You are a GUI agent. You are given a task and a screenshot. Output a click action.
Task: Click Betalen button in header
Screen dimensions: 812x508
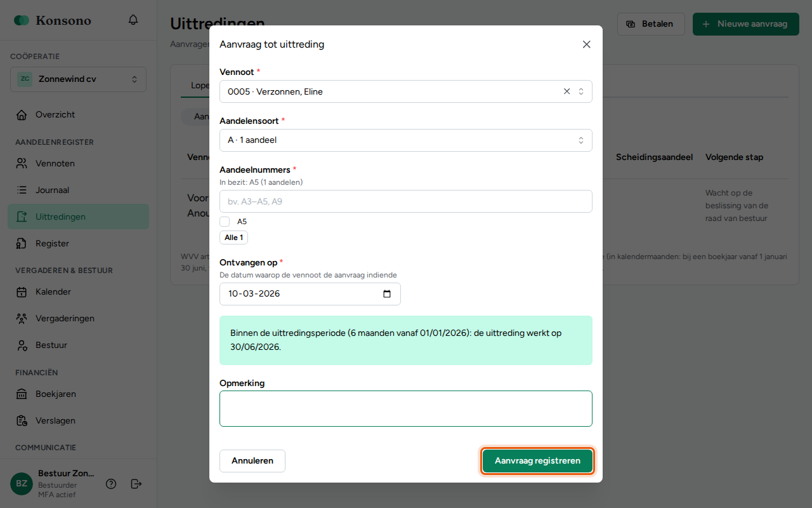tap(651, 24)
